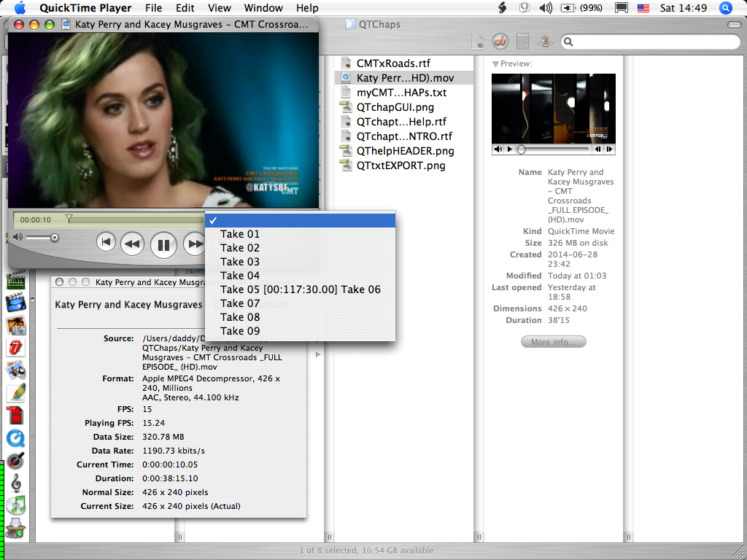
Task: Fast forward the QuickTime movie
Action: tap(195, 244)
